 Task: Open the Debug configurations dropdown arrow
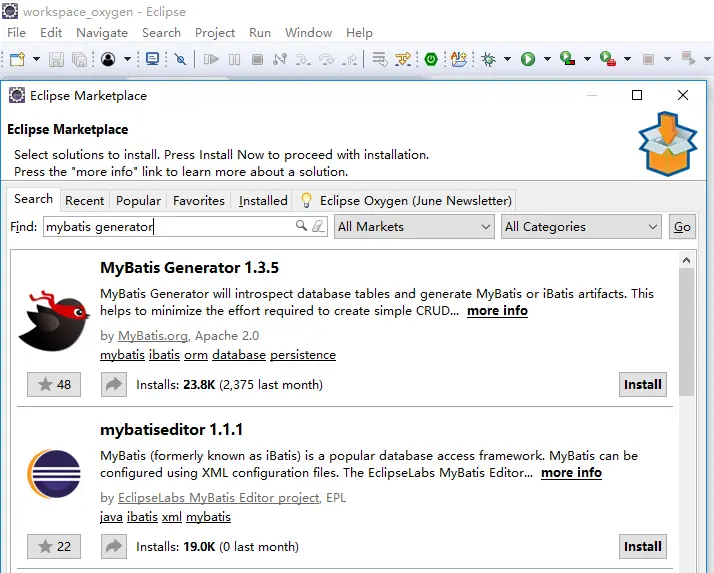click(x=507, y=59)
